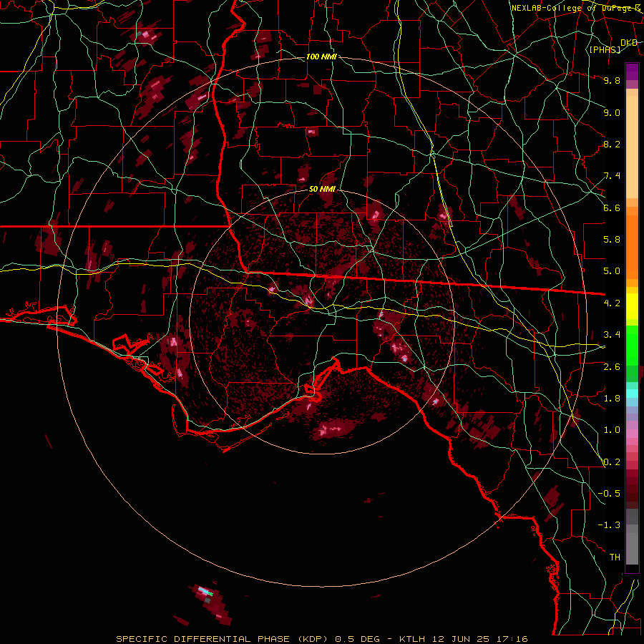Pick the large peach segment of color bar
This screenshot has width=644, height=644.
(632, 147)
